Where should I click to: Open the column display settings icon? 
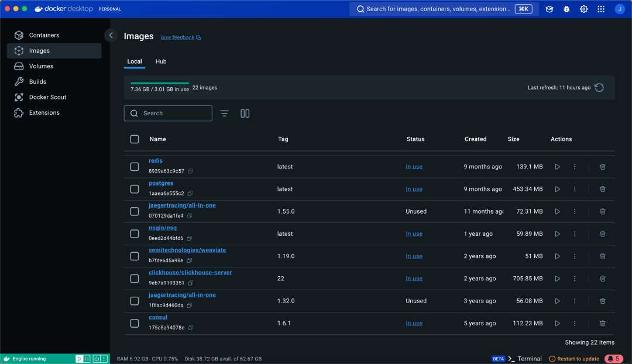click(x=245, y=114)
